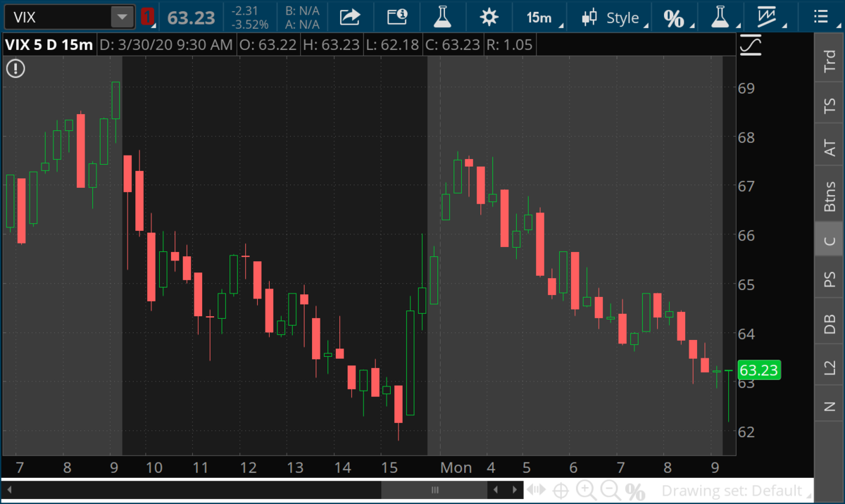Screen dimensions: 845x504
Task: Expand the VIX symbol dropdown arrow
Action: [123, 17]
